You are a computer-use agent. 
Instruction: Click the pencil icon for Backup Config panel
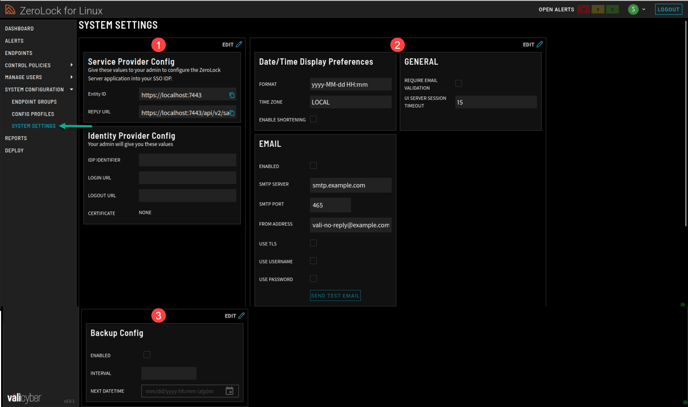[x=241, y=315]
